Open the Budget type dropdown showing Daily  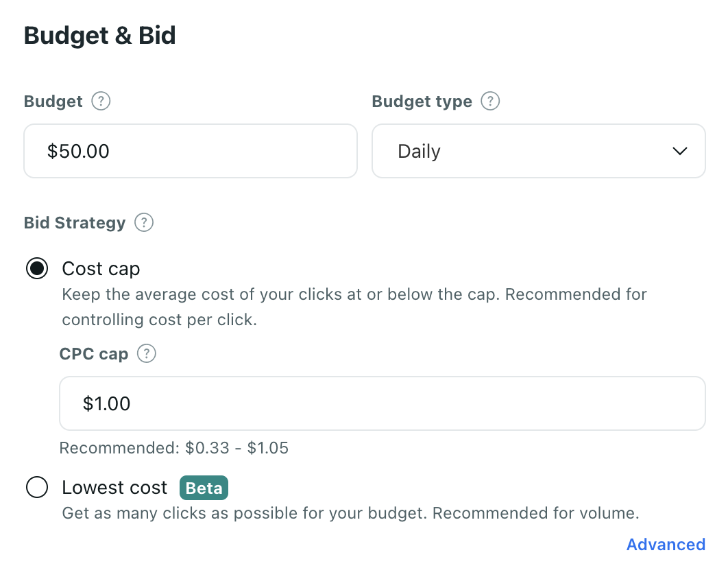click(x=538, y=151)
